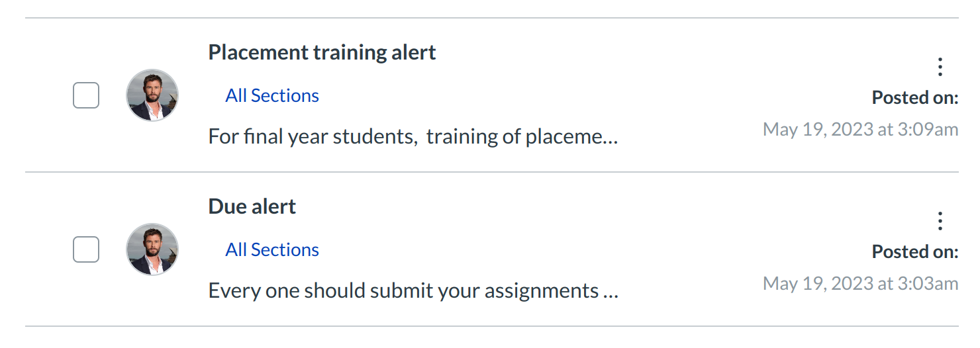
Task: Click the May 19, 2023 at 3:09am timestamp
Action: click(x=860, y=130)
